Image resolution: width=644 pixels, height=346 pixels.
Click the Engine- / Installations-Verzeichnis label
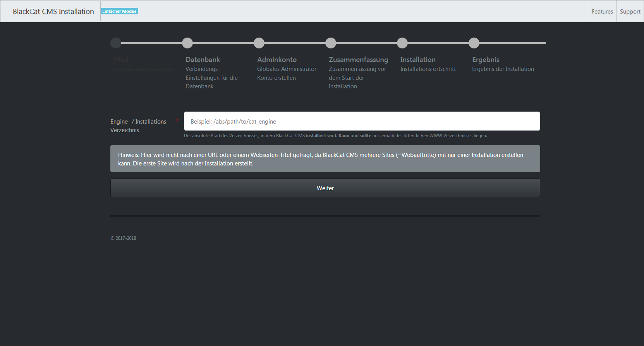[139, 126]
